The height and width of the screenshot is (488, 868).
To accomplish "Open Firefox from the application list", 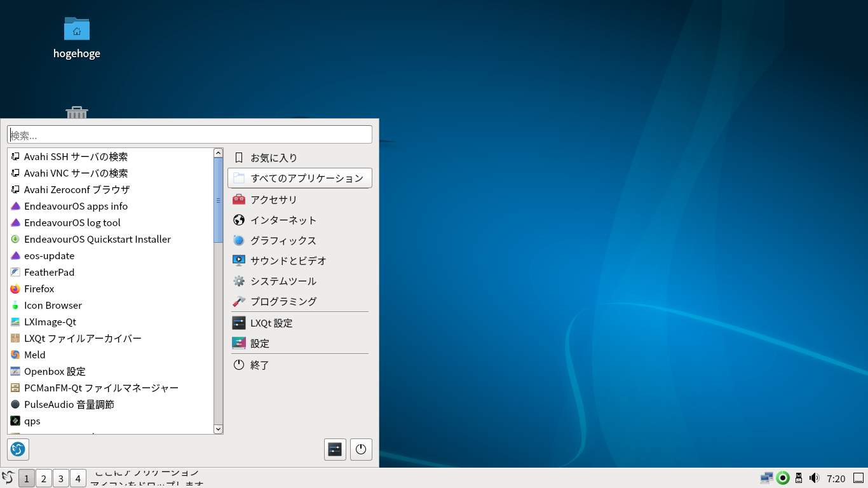I will 39,289.
